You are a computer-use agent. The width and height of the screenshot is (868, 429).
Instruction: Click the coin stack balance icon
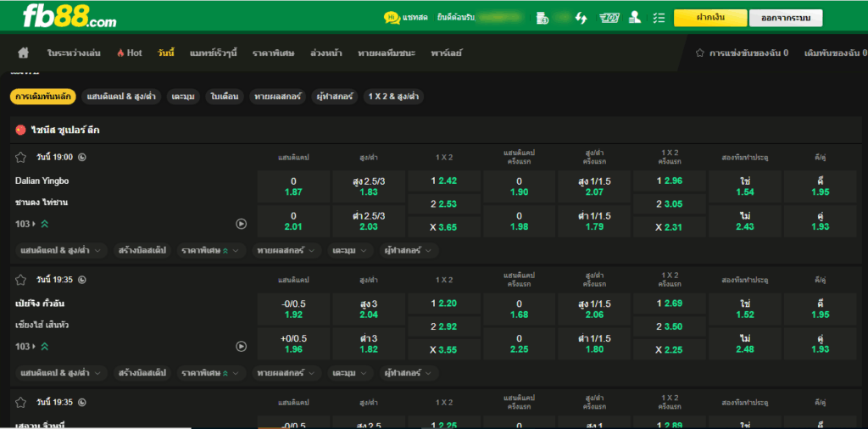pos(542,18)
